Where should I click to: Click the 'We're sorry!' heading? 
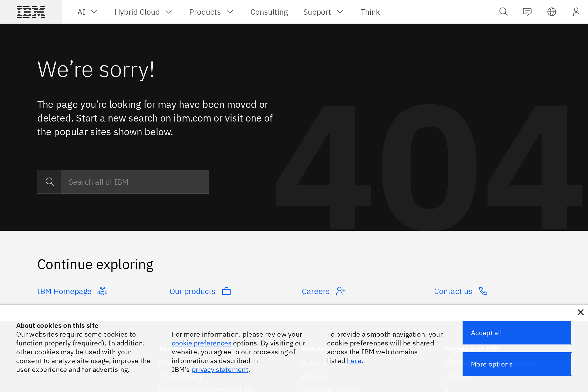pos(96,70)
